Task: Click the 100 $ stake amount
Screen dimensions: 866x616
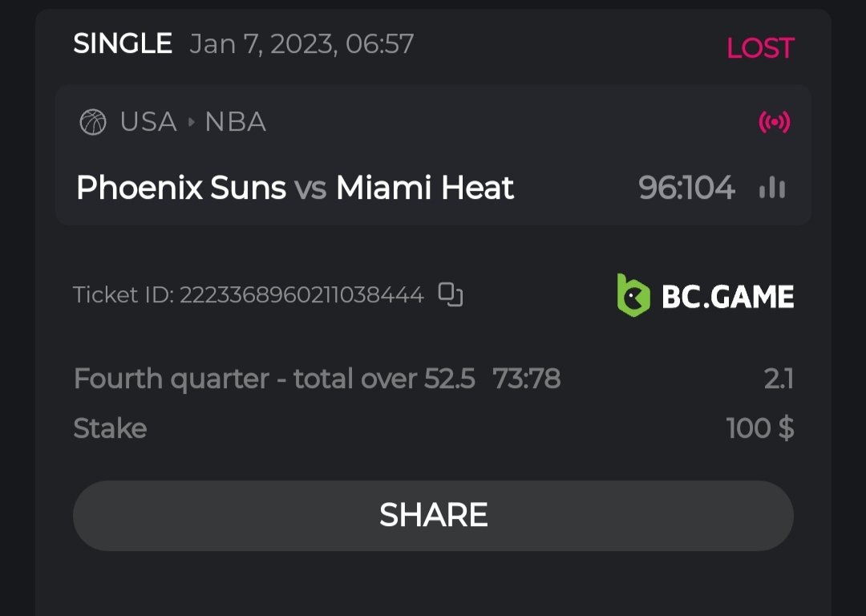Action: point(759,428)
